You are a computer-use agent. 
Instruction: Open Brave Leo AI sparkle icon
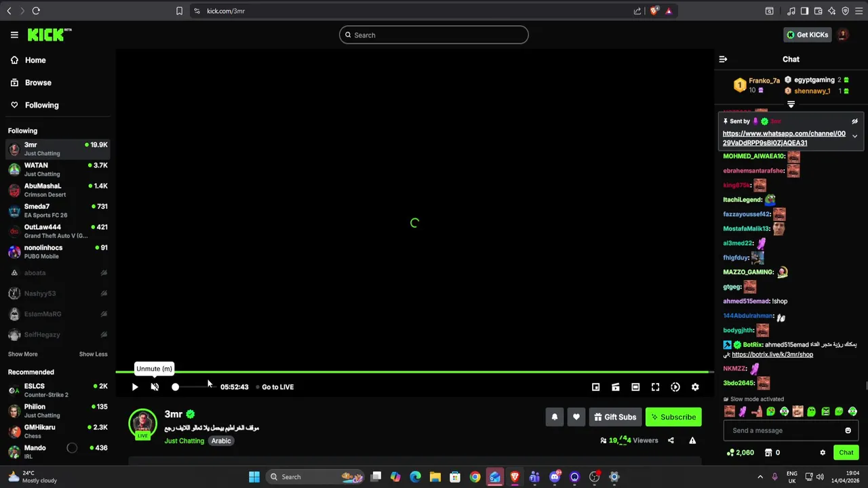click(x=831, y=11)
